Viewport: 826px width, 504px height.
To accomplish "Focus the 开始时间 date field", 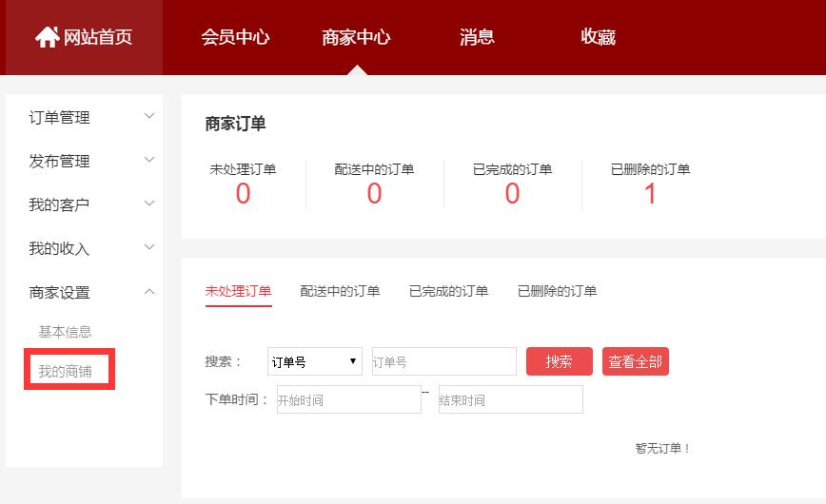I will click(348, 399).
